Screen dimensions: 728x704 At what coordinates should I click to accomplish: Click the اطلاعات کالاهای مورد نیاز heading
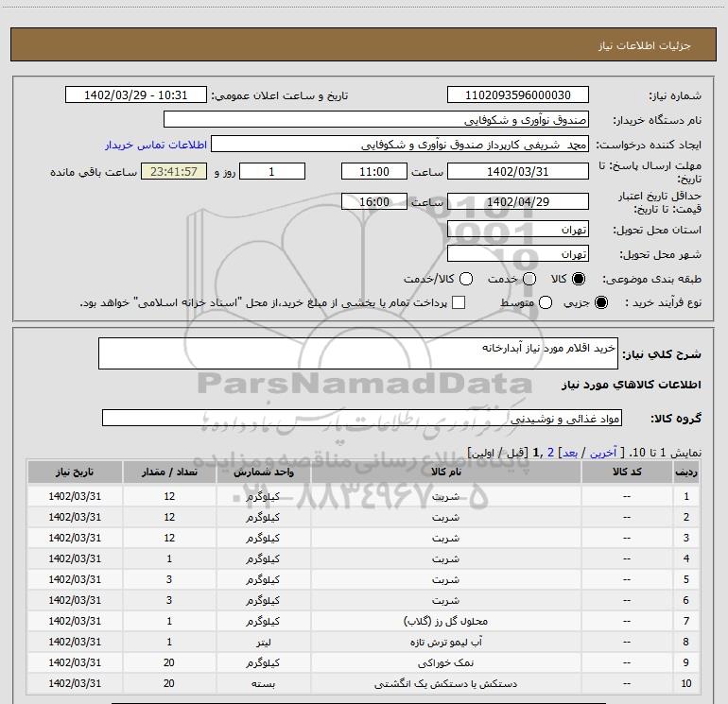point(632,385)
